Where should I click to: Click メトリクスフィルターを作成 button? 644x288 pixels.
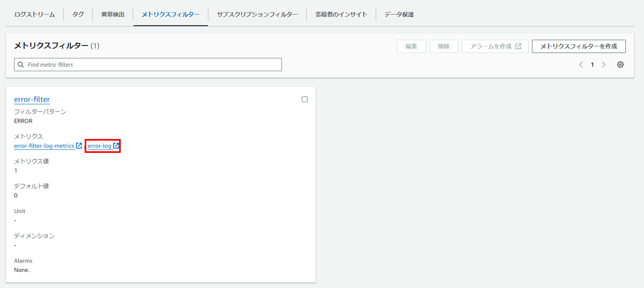[579, 46]
